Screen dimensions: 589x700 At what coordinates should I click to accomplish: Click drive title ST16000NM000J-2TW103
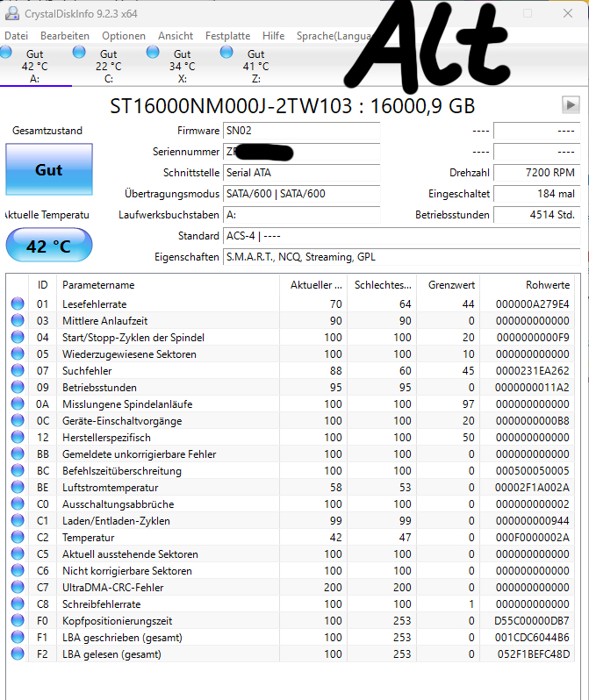click(x=231, y=106)
